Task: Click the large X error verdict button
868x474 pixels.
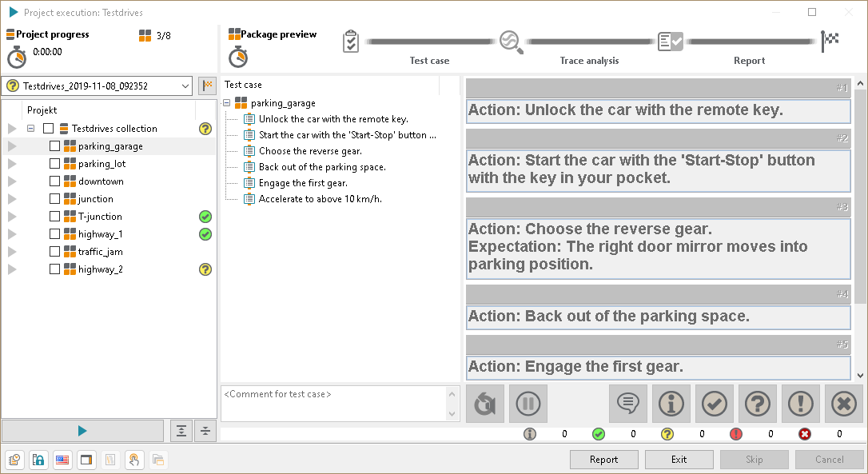Action: pyautogui.click(x=844, y=404)
